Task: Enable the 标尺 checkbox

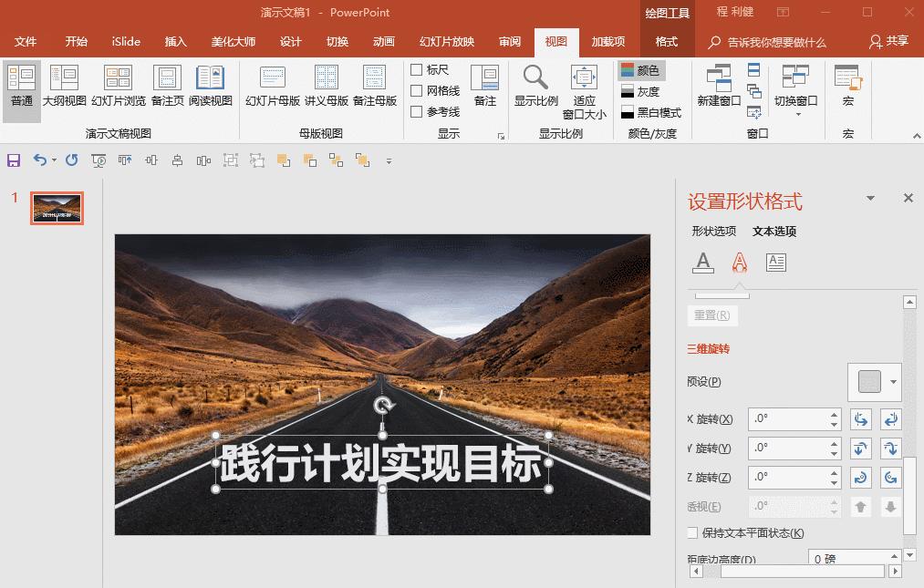Action: (x=416, y=68)
